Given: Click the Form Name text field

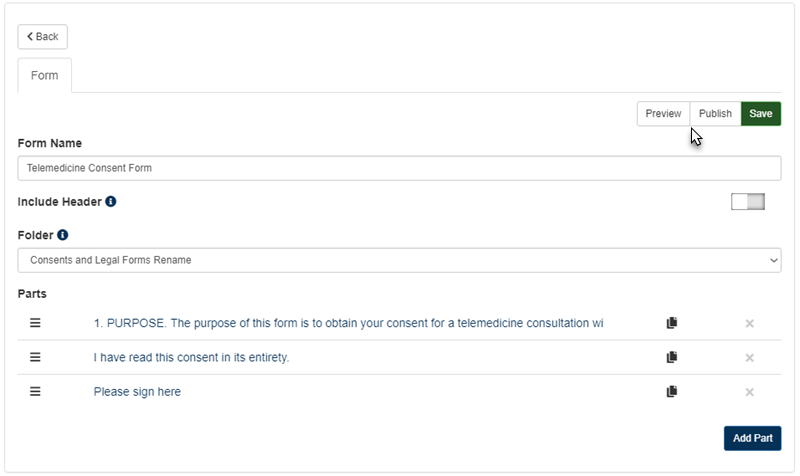Looking at the screenshot, I should click(399, 168).
